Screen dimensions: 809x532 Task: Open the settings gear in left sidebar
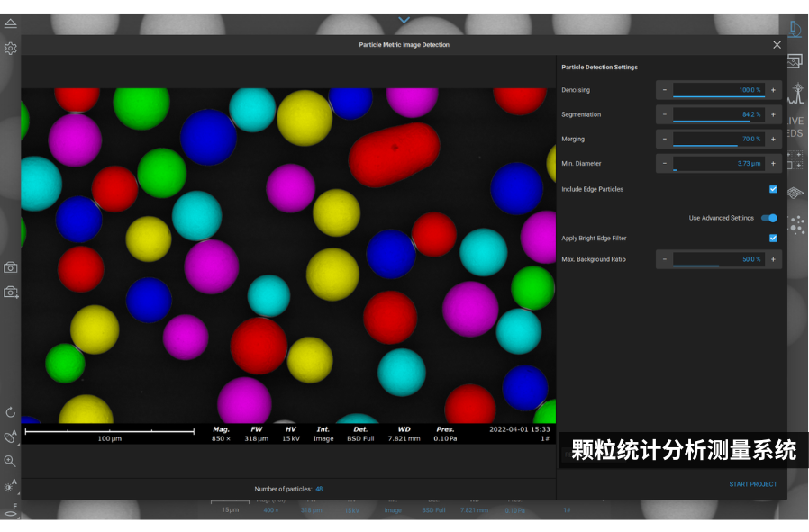[11, 49]
